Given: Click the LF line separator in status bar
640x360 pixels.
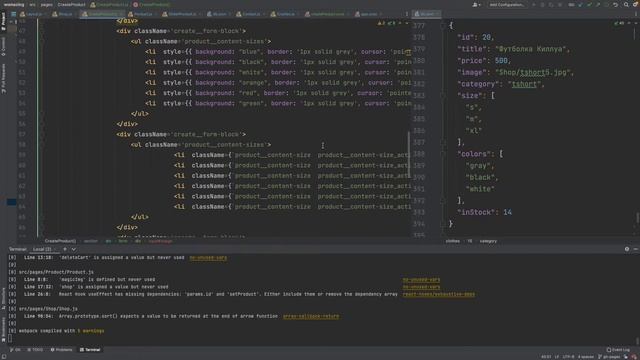Looking at the screenshot, I should 557,357.
